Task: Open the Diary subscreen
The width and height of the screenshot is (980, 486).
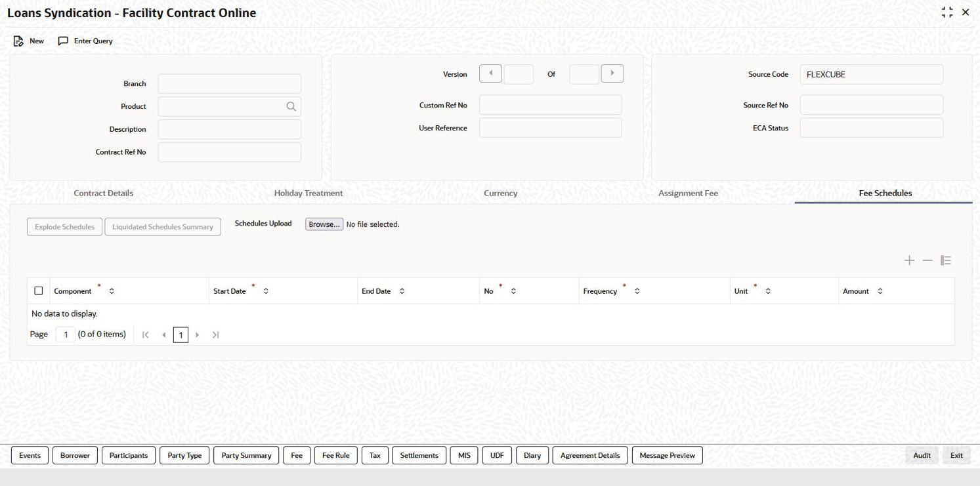Action: [x=532, y=455]
